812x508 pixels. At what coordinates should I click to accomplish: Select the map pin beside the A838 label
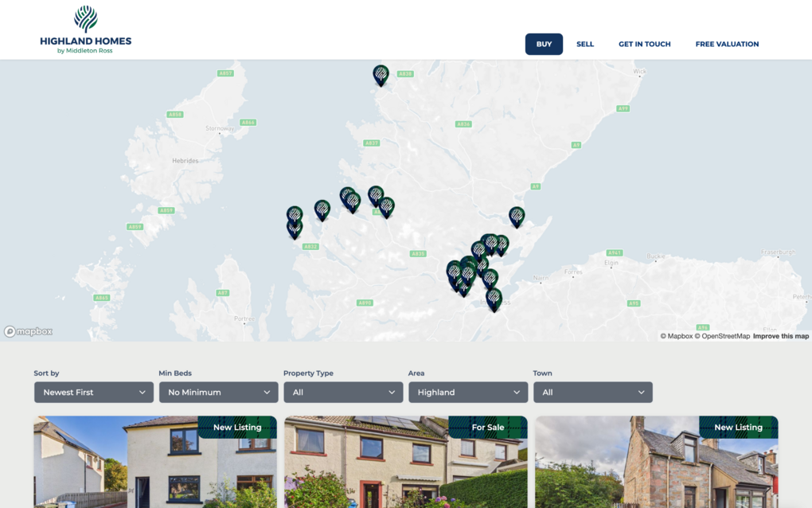coord(381,75)
